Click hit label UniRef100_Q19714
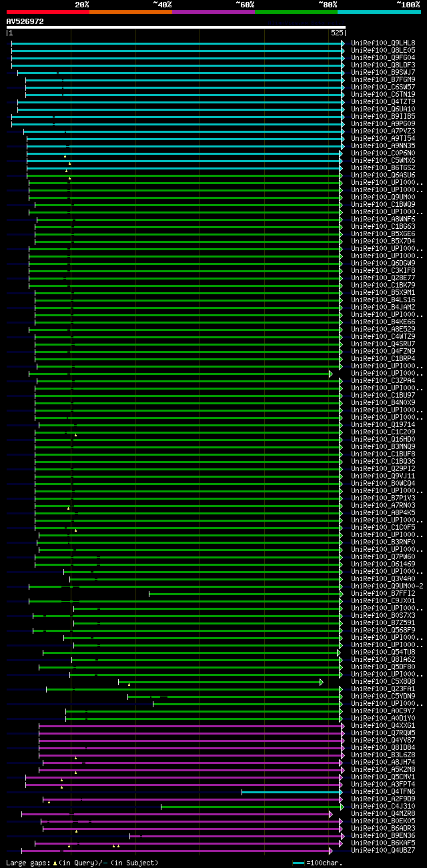 coord(383,425)
